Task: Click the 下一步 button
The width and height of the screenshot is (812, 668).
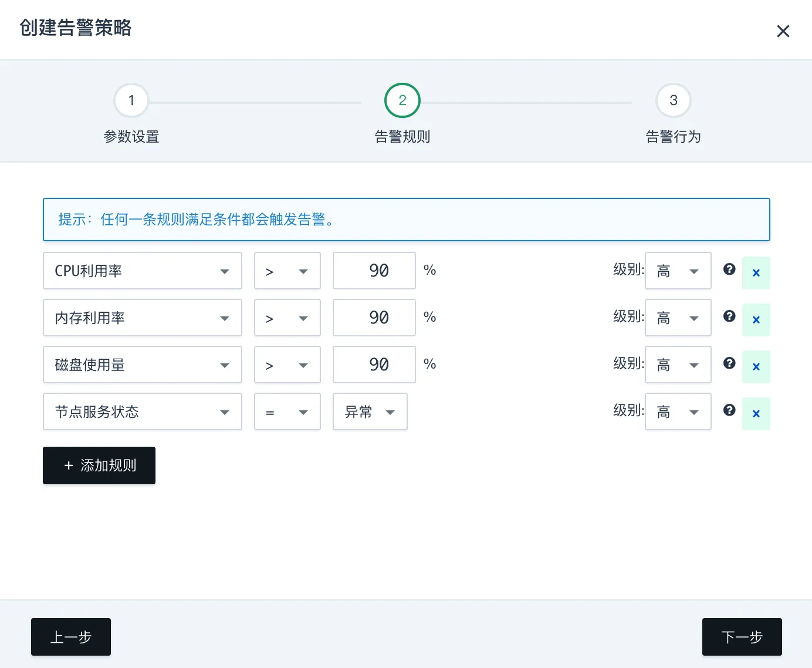Action: click(742, 637)
